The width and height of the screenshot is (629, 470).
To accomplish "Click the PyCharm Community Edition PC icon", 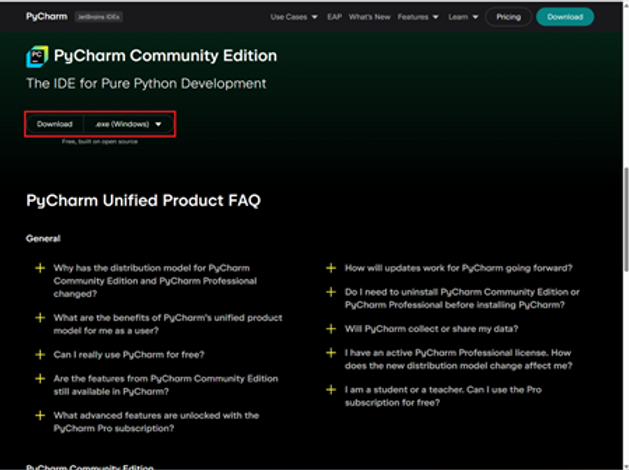I will (x=37, y=56).
